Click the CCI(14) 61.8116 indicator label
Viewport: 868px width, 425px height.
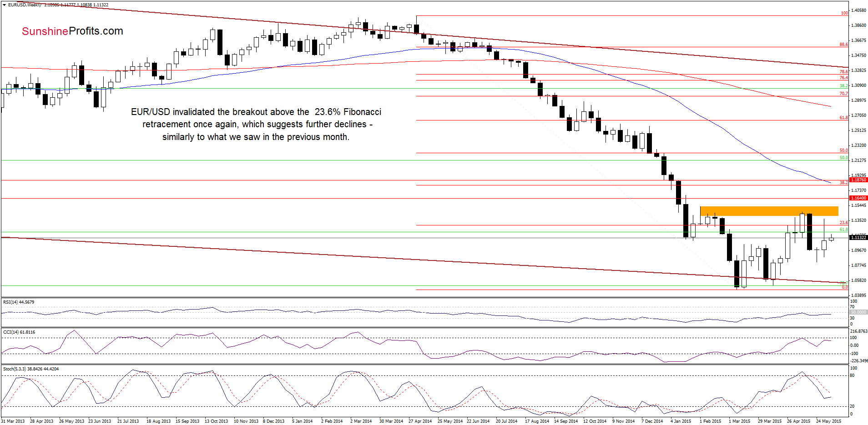tap(19, 332)
